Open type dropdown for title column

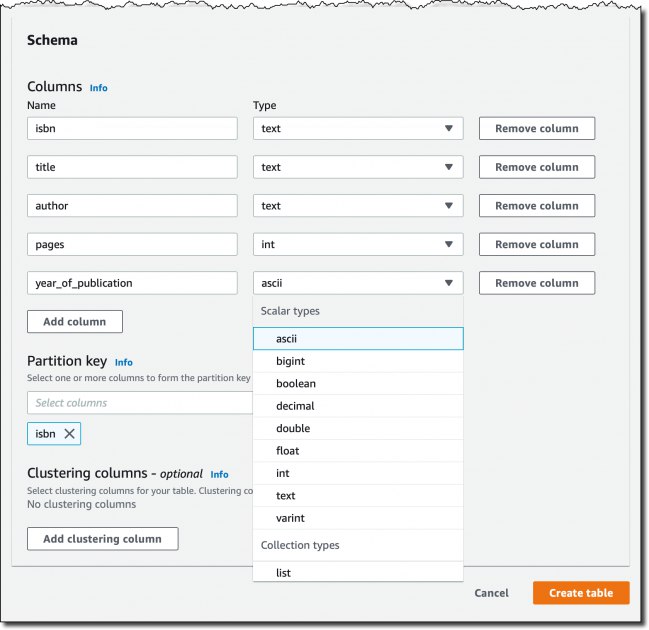pyautogui.click(x=358, y=167)
